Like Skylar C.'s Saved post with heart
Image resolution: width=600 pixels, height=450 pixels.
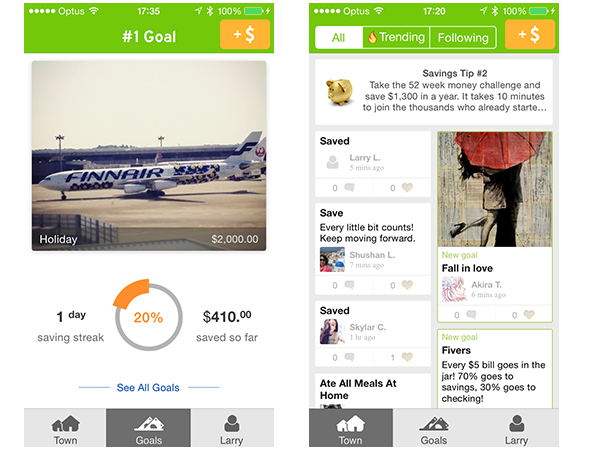pyautogui.click(x=407, y=357)
